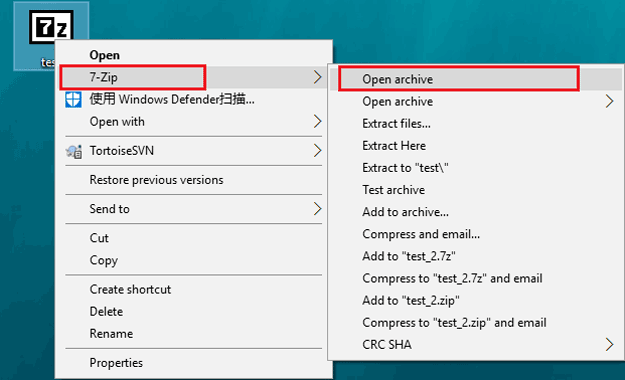Select Create shortcut
This screenshot has height=380, width=625.
click(x=130, y=289)
